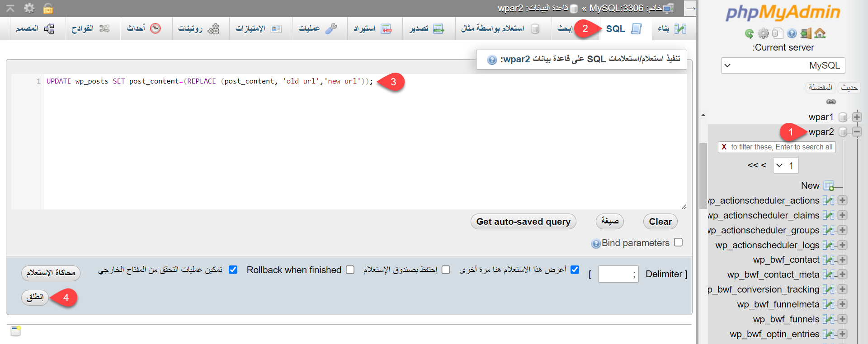Click the Home house icon in sidebar
This screenshot has height=344, width=868.
(820, 33)
